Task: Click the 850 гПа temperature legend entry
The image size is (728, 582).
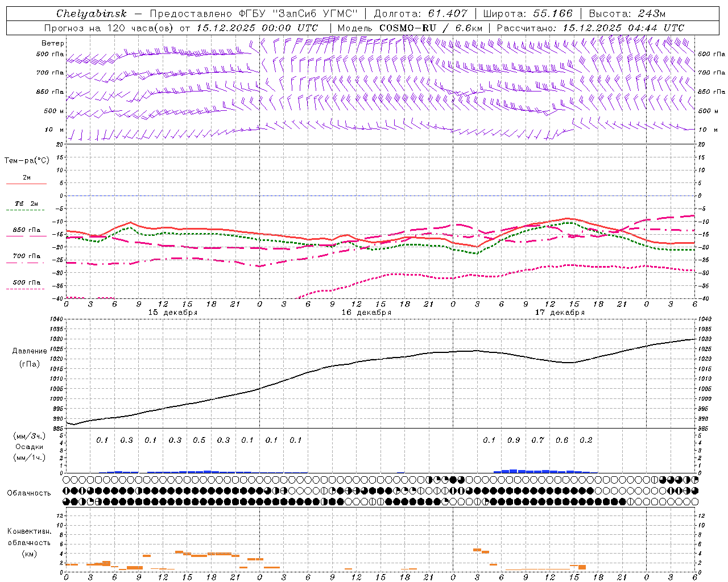Action: 26,230
